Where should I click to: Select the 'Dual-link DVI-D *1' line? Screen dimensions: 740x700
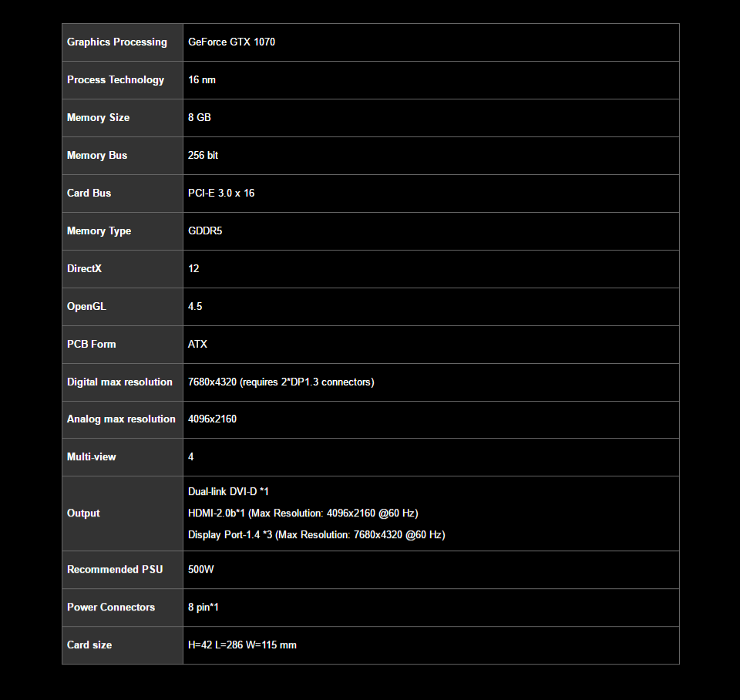click(x=228, y=492)
